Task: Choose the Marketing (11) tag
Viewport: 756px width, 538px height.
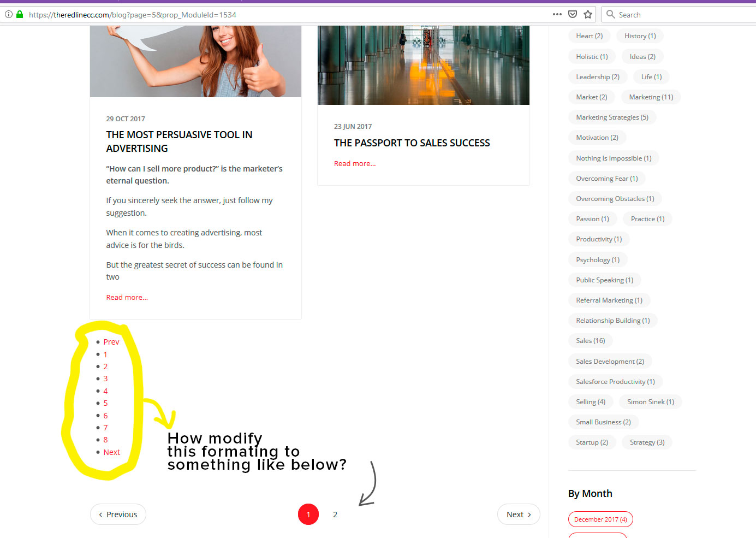Action: point(651,97)
